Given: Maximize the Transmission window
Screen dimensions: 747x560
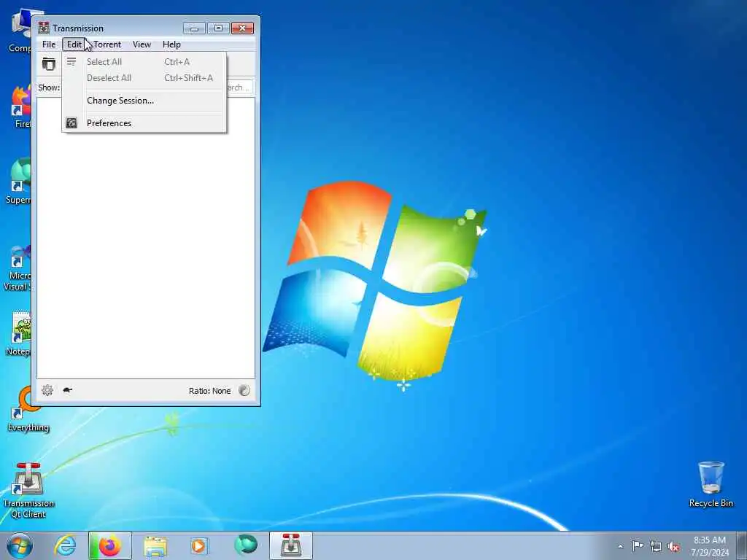Looking at the screenshot, I should point(218,28).
